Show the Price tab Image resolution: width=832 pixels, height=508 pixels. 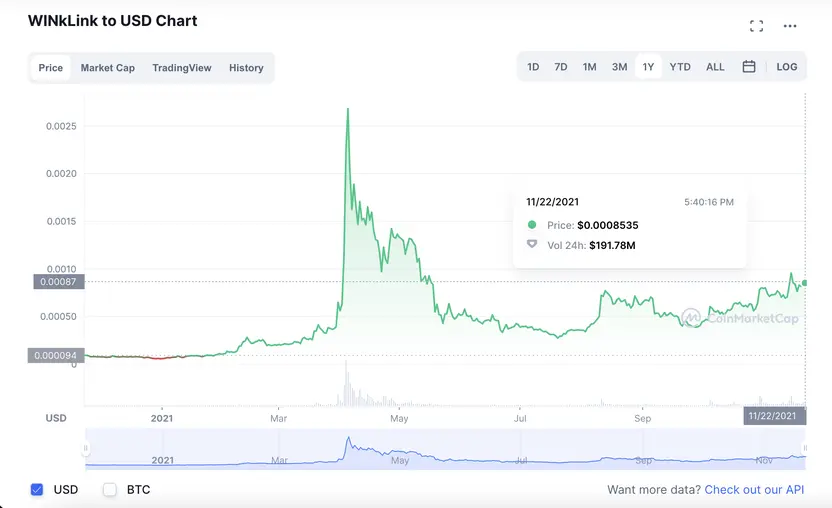coord(51,68)
